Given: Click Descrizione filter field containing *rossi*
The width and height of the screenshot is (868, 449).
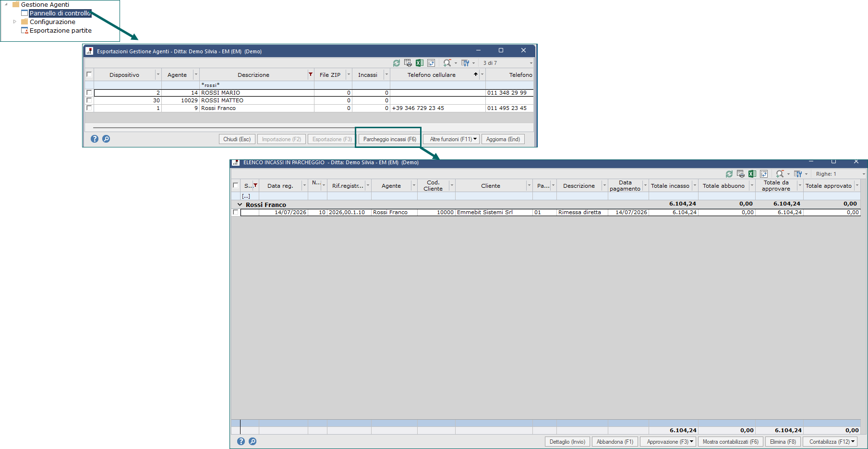Looking at the screenshot, I should (257, 85).
